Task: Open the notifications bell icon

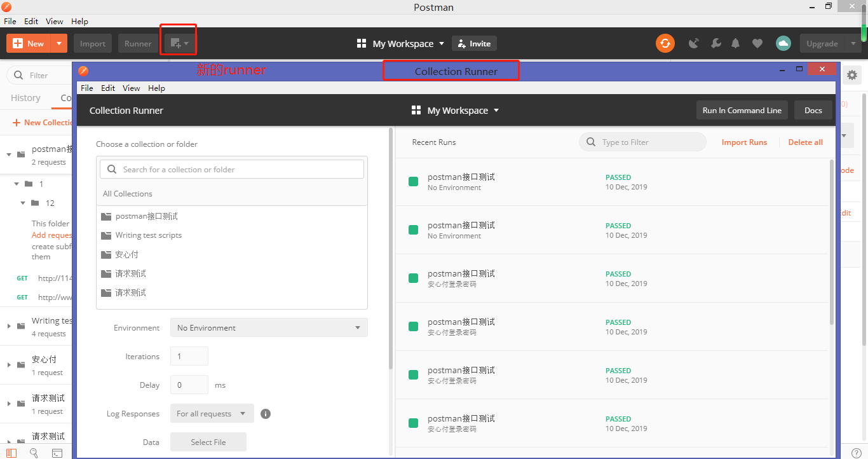Action: [x=736, y=43]
